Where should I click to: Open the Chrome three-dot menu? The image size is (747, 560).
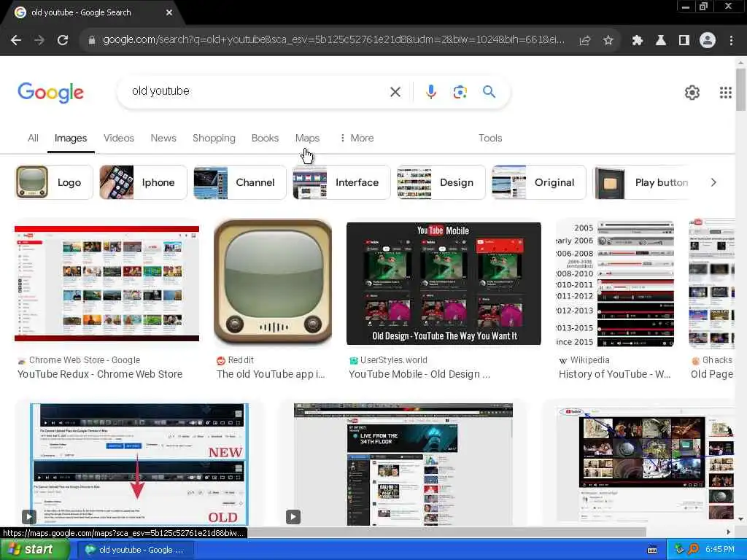(x=731, y=41)
